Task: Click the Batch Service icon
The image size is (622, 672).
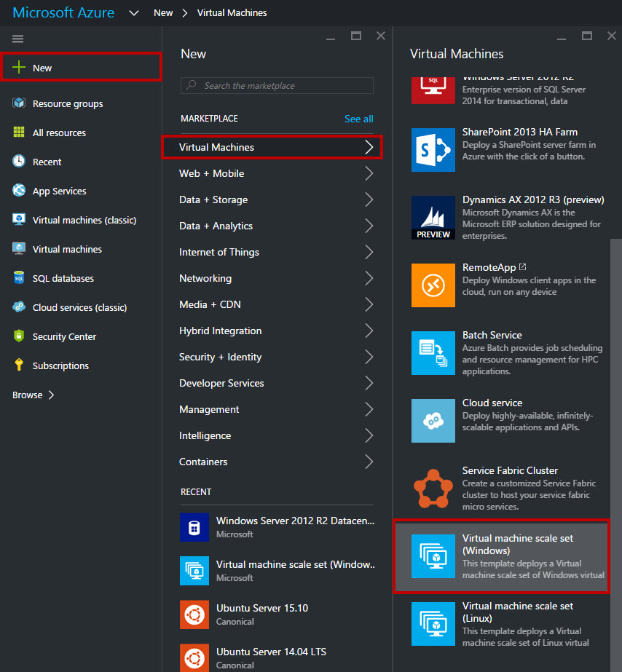Action: point(433,353)
